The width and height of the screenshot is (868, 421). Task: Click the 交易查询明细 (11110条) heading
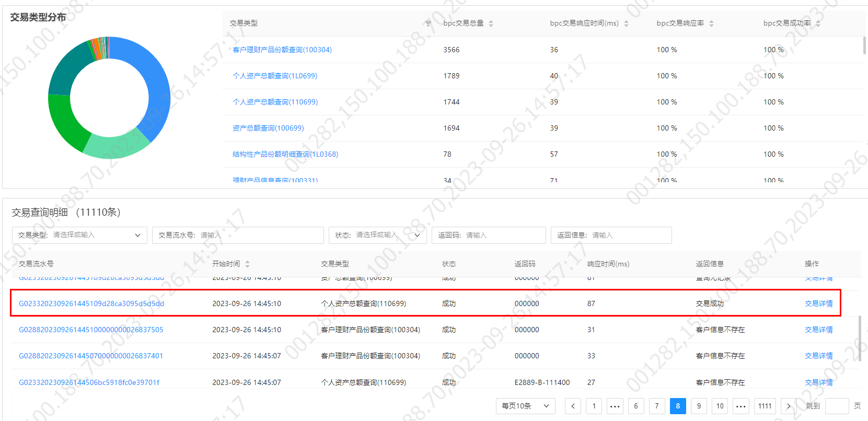click(66, 212)
